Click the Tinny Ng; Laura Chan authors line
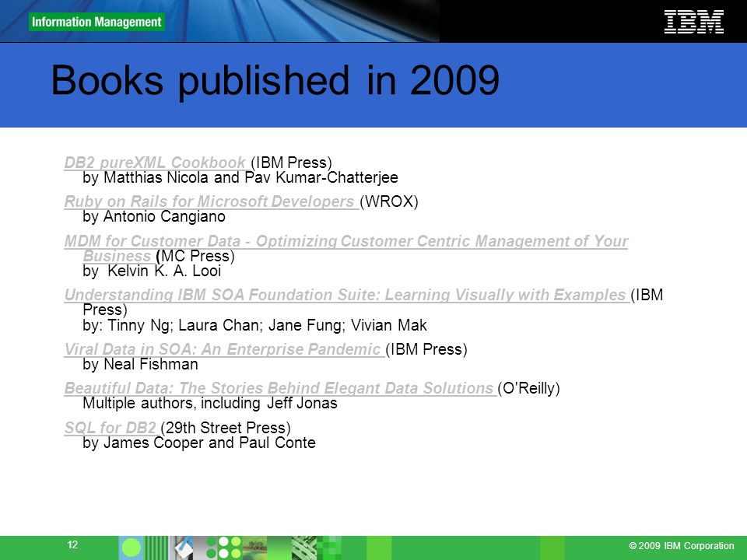747x560 pixels. (254, 325)
